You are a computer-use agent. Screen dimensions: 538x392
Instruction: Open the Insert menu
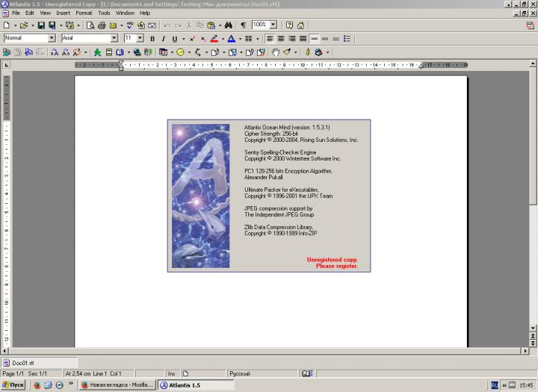[x=63, y=13]
